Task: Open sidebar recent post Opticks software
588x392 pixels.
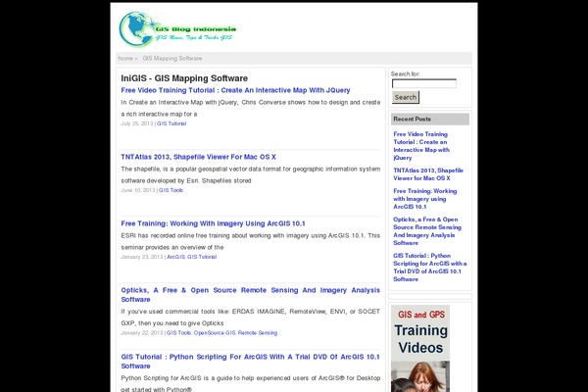Action: [427, 231]
